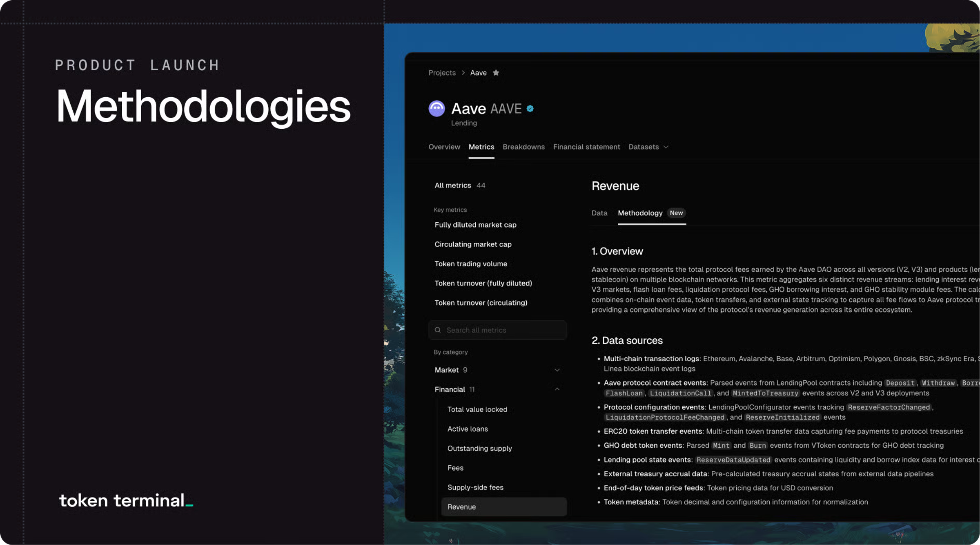Click the Aave ghost logo icon
The image size is (980, 545).
click(437, 109)
